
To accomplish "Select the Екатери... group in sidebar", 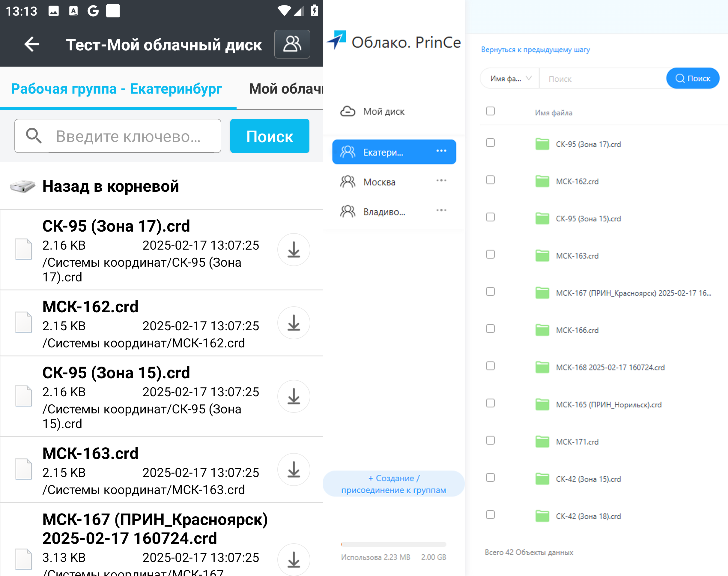I will tap(394, 152).
